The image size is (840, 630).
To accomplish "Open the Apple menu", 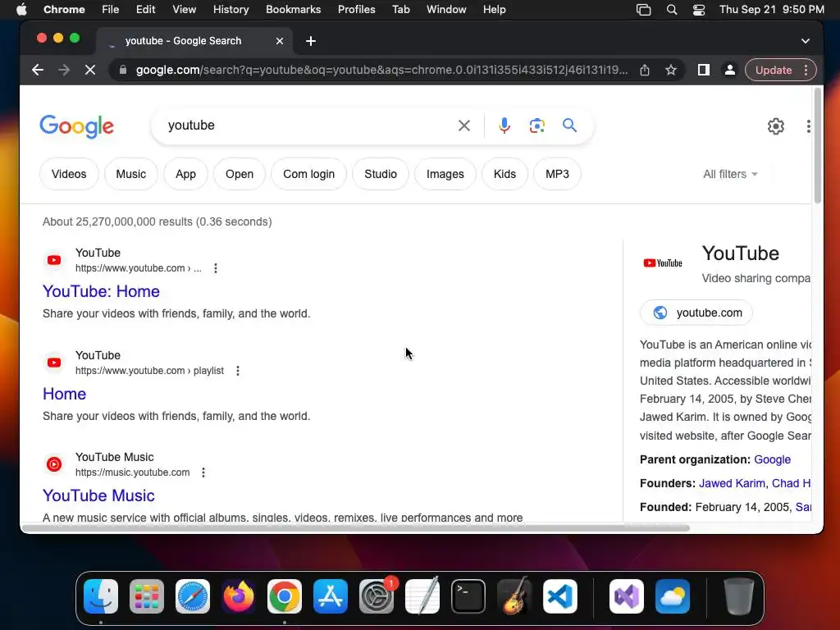I will [21, 10].
